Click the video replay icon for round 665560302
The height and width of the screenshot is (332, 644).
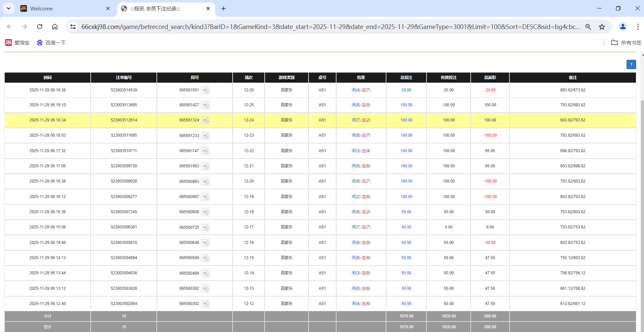click(206, 304)
